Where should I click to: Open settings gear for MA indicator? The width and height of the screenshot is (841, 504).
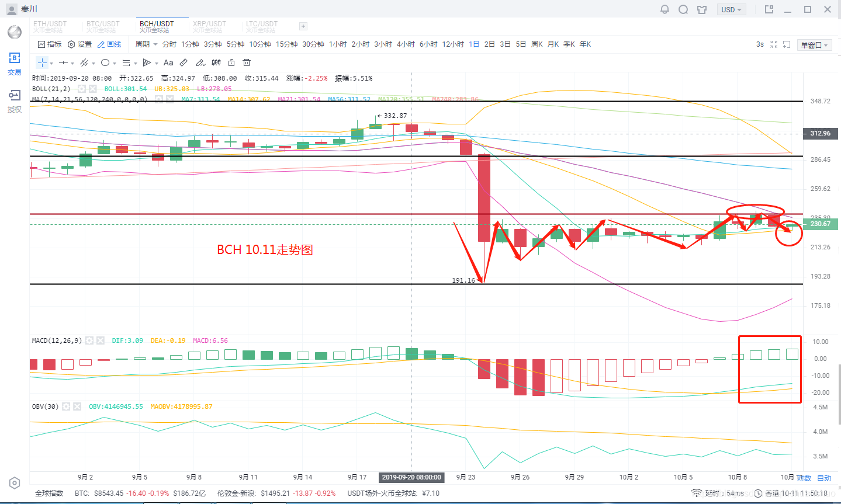tap(159, 99)
